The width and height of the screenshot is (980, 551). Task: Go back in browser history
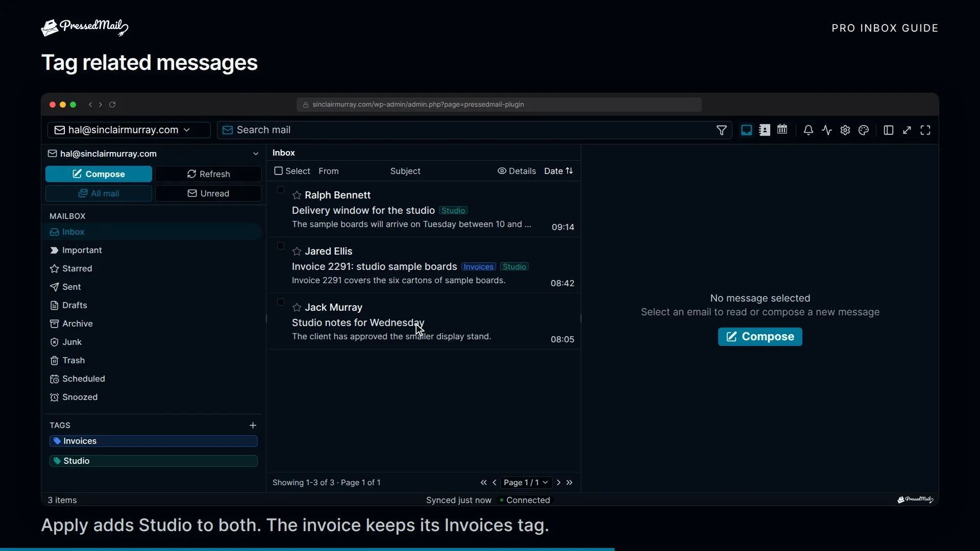[90, 105]
